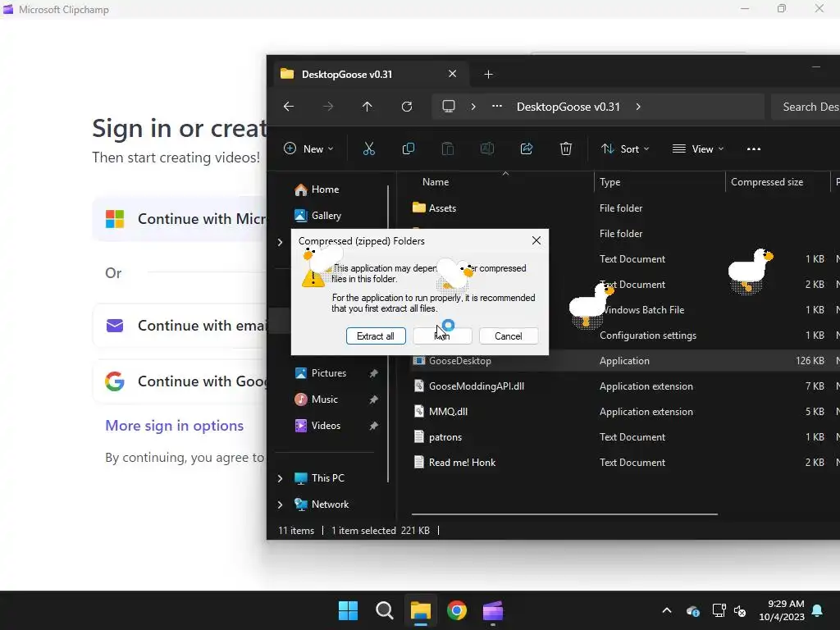The width and height of the screenshot is (840, 630).
Task: Open the clock and date in taskbar
Action: (782, 610)
